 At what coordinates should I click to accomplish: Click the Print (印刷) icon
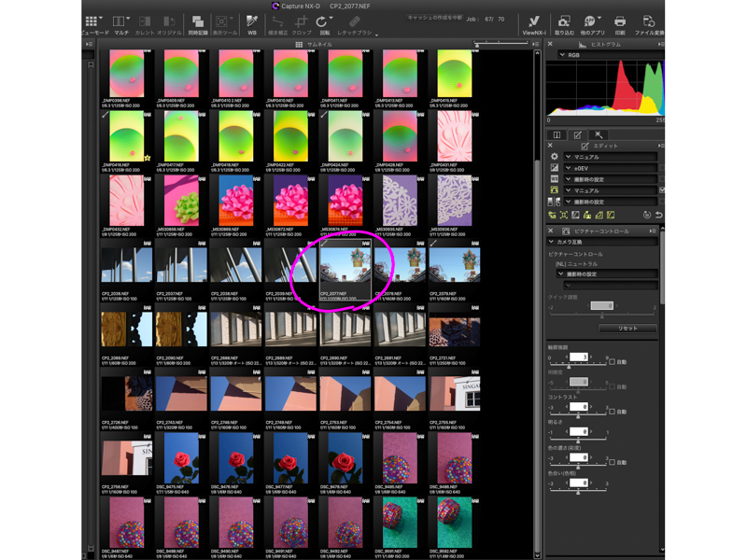tap(620, 23)
